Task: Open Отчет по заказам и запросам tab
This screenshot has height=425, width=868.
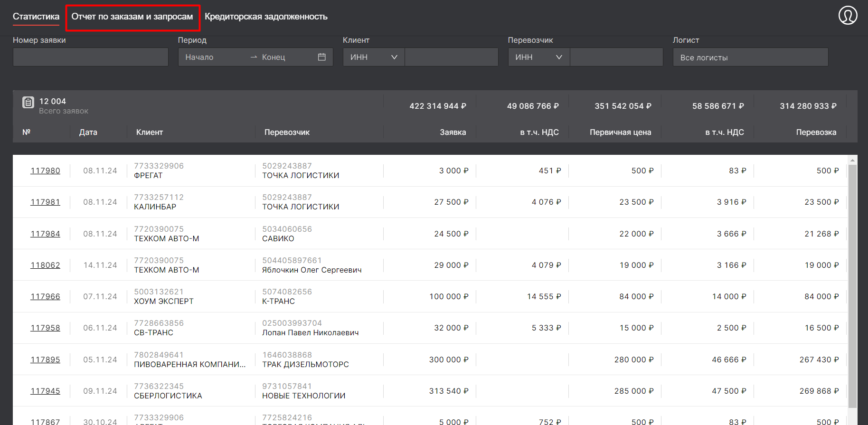Action: click(x=132, y=17)
